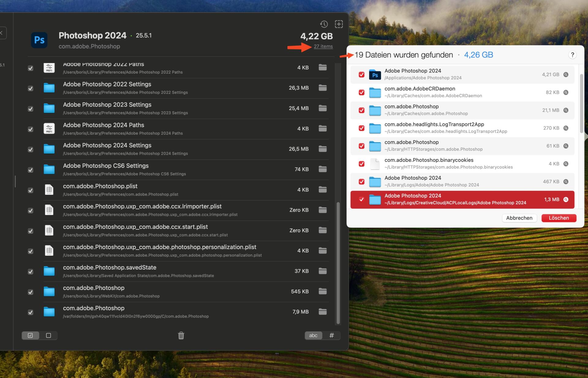Click the add-selection plus icon
The height and width of the screenshot is (378, 588).
click(339, 24)
